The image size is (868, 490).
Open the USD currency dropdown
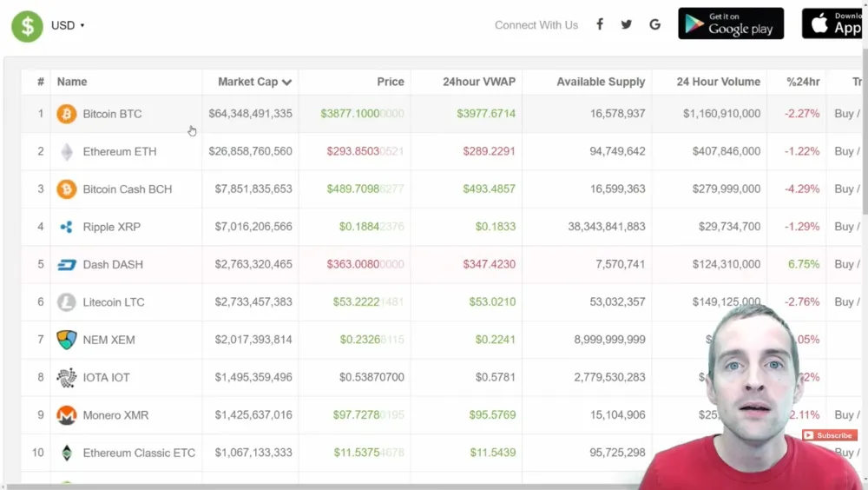pos(68,25)
